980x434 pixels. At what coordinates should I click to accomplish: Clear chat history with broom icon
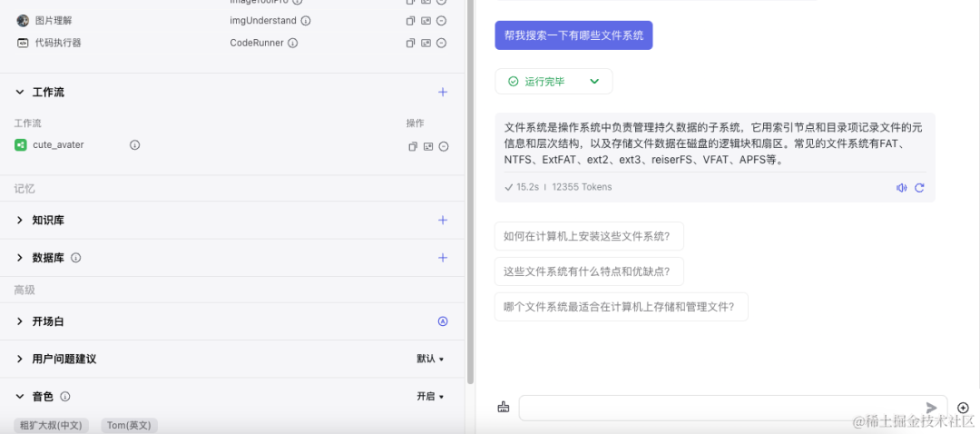503,407
